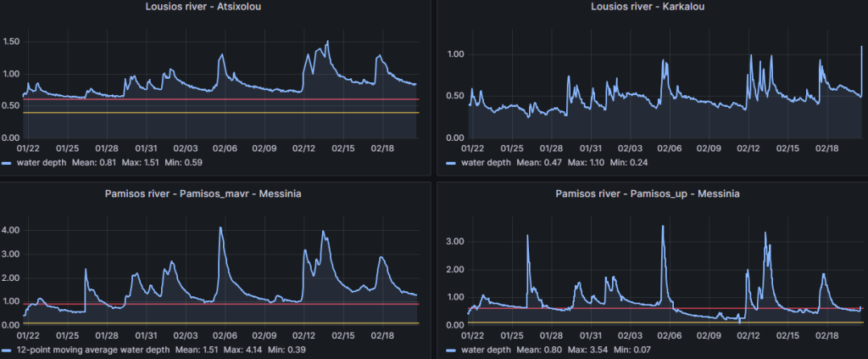The image size is (868, 359).
Task: Click the Pamisos_mavr legend color swatch
Action: 7,350
